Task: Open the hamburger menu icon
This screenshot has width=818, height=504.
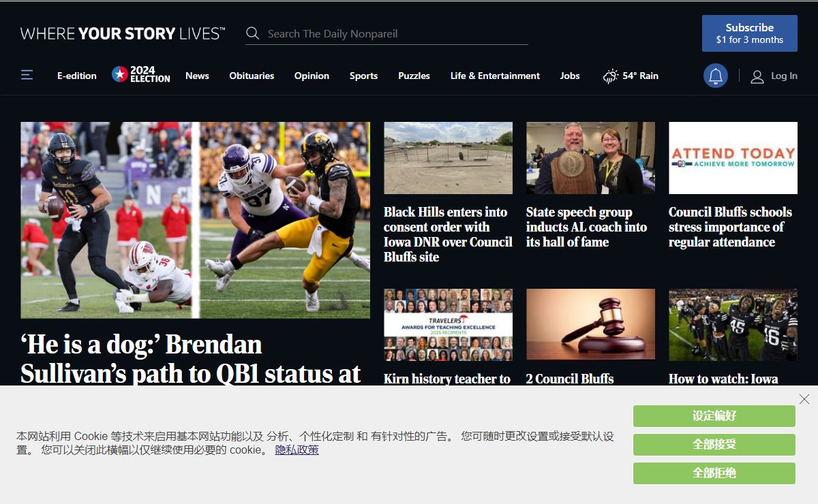Action: [x=27, y=75]
